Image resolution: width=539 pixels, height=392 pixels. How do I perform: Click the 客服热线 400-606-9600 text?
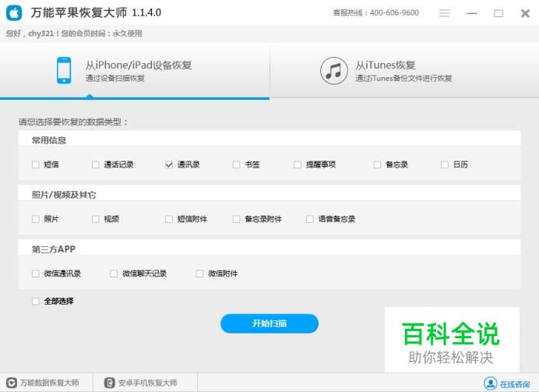click(376, 12)
